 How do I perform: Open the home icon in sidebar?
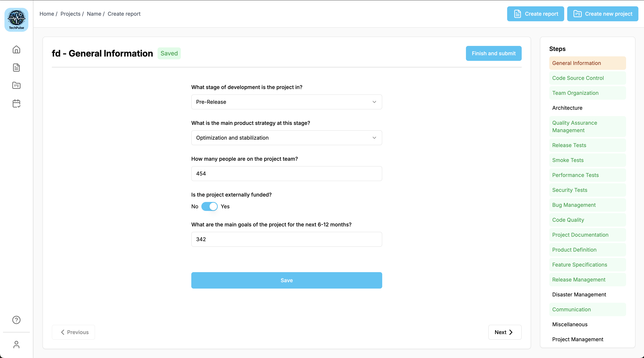tap(16, 50)
